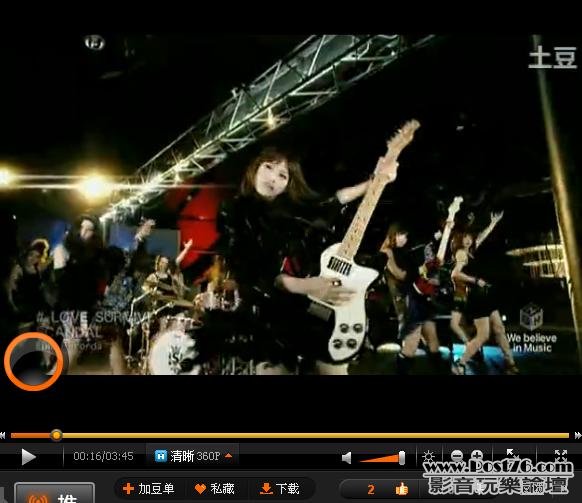The width and height of the screenshot is (582, 503).
Task: Download the video with 下载
Action: click(x=279, y=489)
